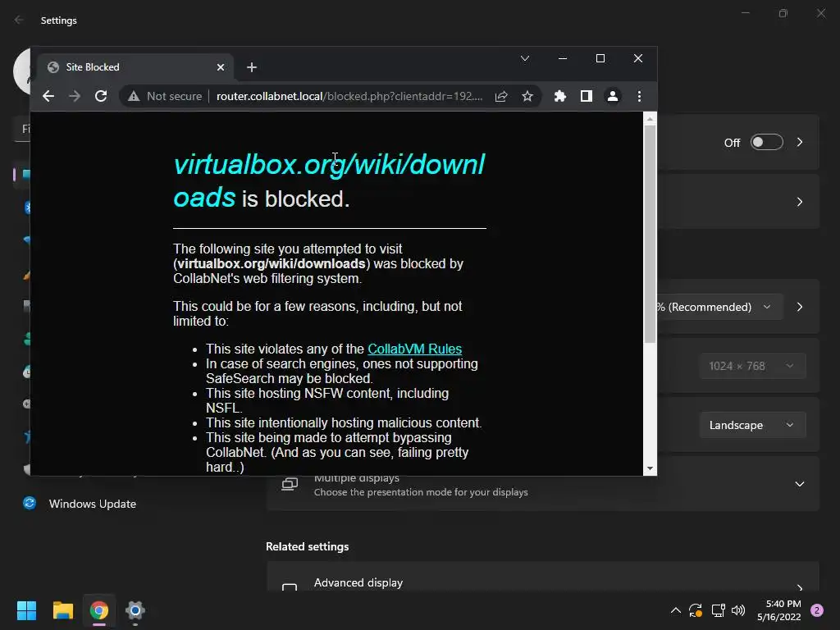Viewport: 840px width, 630px height.
Task: Click the Settings back arrow
Action: point(20,20)
